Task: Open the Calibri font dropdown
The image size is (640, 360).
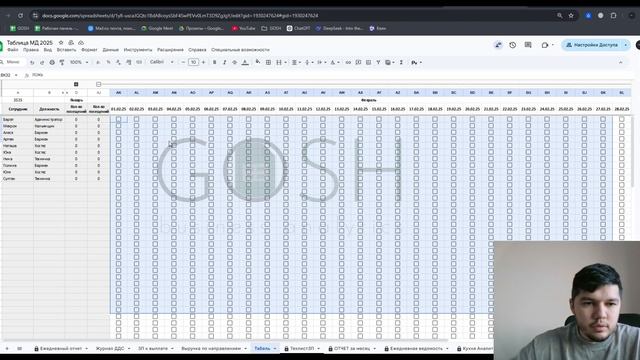Action: pyautogui.click(x=161, y=62)
